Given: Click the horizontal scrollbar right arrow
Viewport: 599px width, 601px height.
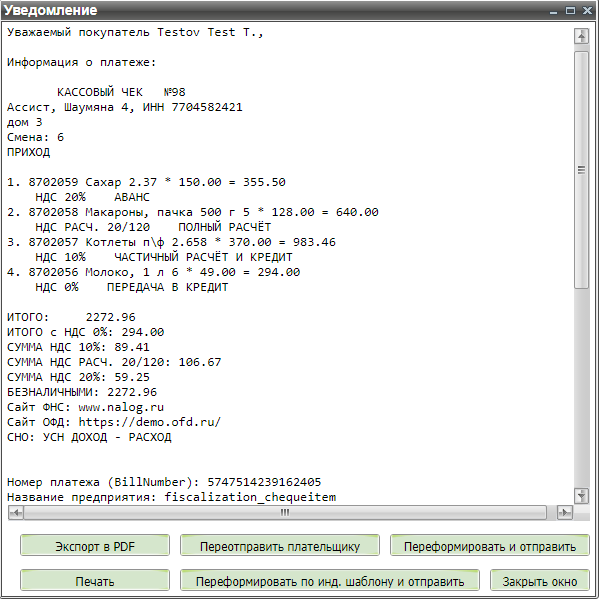Looking at the screenshot, I should coord(565,512).
